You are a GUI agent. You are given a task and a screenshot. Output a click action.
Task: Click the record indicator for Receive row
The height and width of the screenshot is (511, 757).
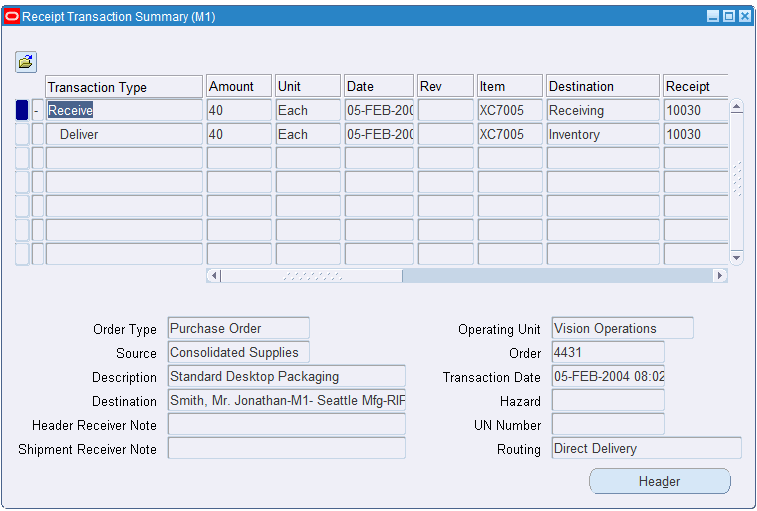[x=22, y=111]
